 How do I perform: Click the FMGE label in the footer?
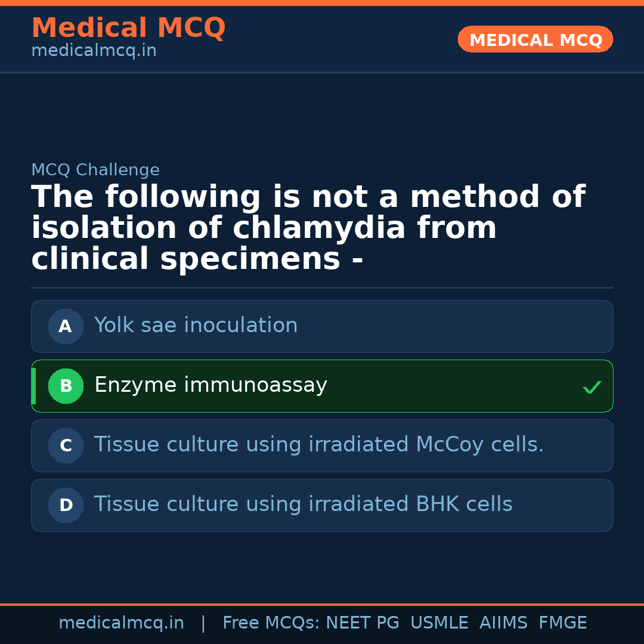tap(562, 623)
